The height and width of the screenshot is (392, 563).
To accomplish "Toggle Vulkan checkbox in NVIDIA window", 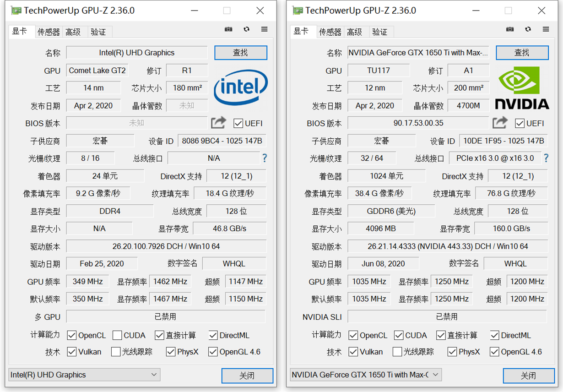I will click(x=353, y=352).
